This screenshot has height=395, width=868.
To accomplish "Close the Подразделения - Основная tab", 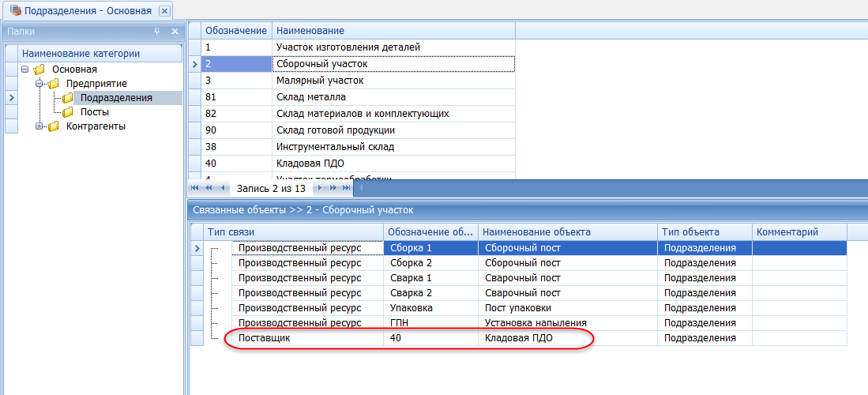I will 163,11.
